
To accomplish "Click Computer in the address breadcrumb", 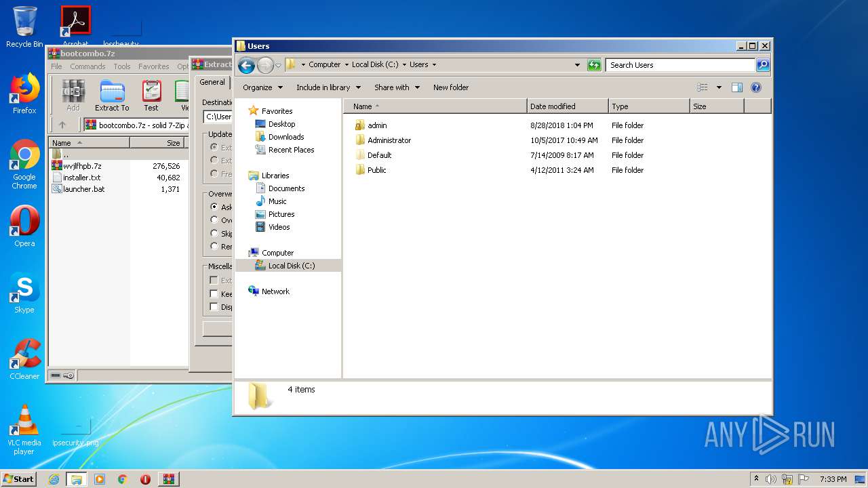I will tap(324, 65).
